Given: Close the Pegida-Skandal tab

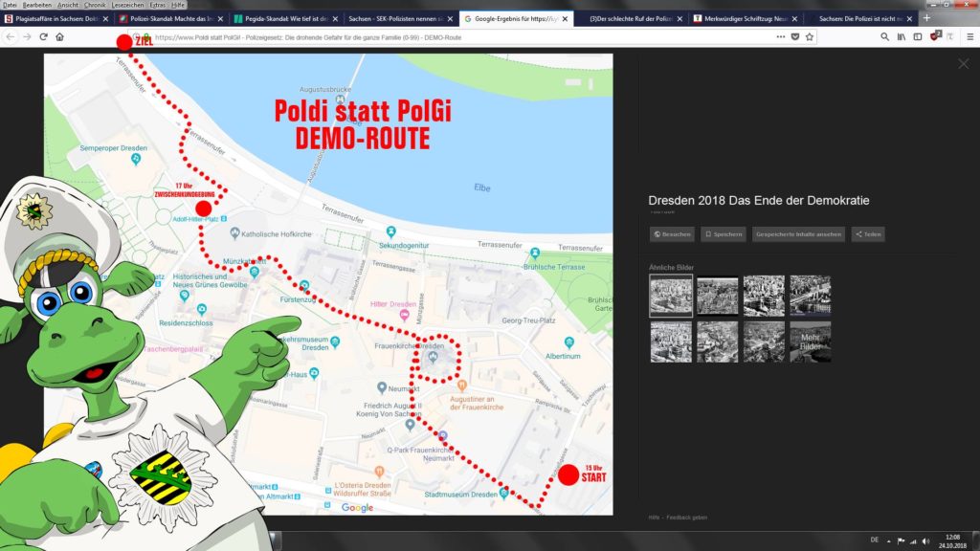Looking at the screenshot, I should click(335, 19).
